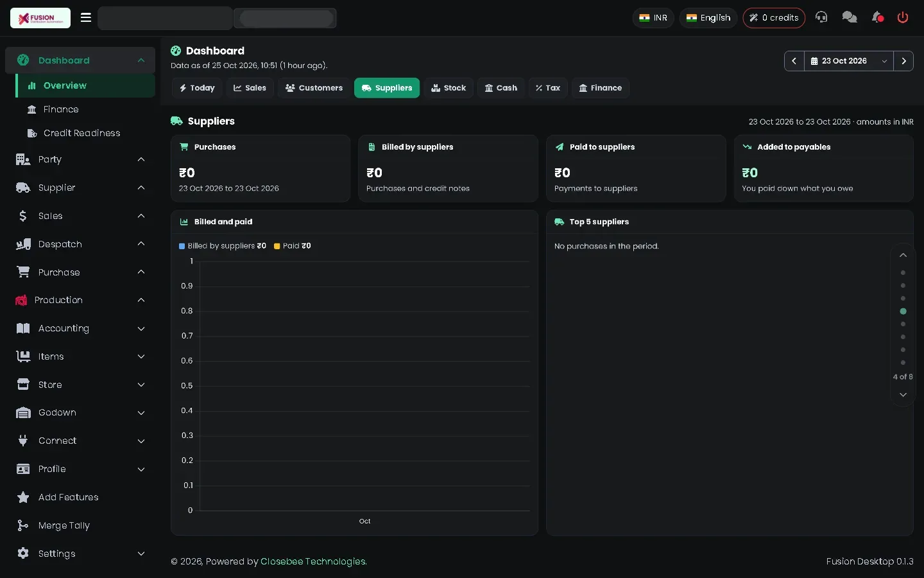Click the red power logout icon
The height and width of the screenshot is (578, 924).
tap(903, 17)
